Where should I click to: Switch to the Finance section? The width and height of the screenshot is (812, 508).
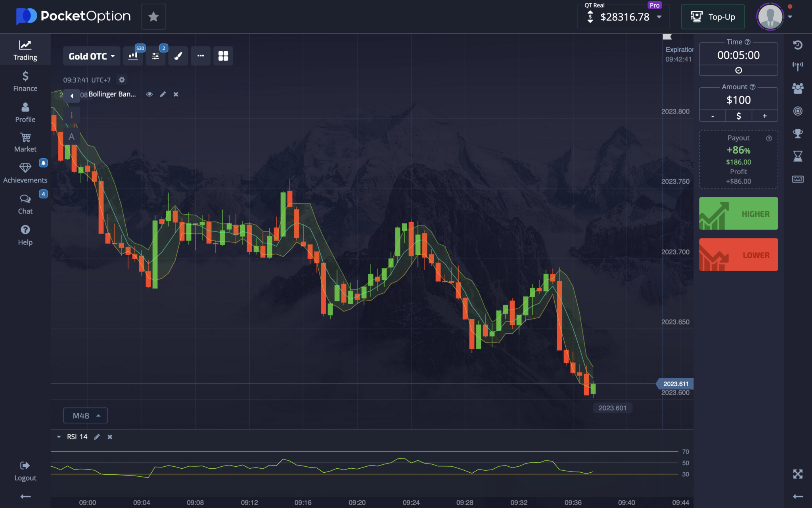pyautogui.click(x=25, y=81)
